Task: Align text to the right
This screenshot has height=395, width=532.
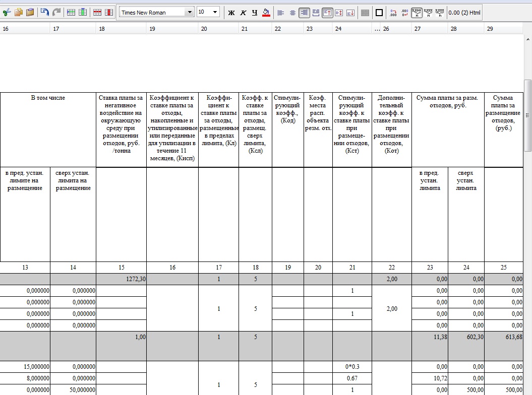Action: 304,12
